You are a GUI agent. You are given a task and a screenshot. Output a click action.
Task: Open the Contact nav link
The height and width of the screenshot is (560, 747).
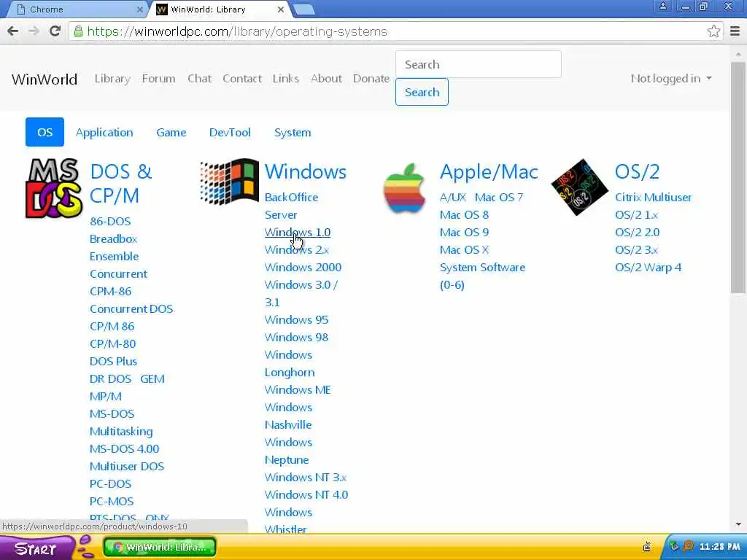click(x=242, y=79)
